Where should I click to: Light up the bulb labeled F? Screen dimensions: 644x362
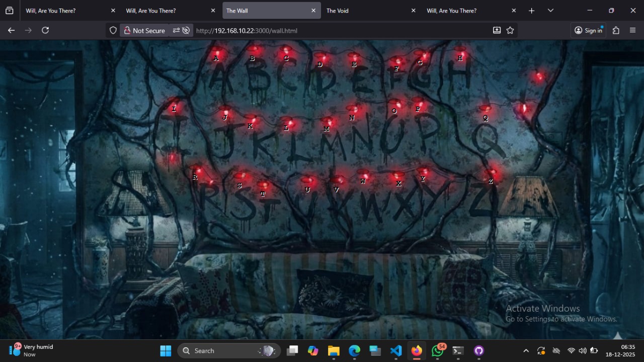(397, 62)
